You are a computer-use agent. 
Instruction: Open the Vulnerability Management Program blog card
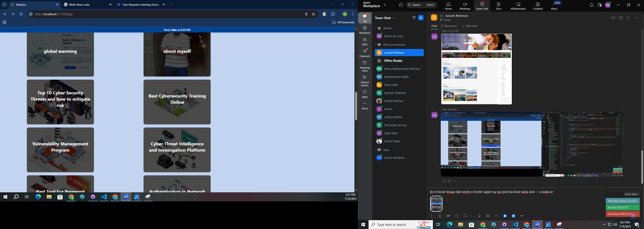pyautogui.click(x=60, y=150)
